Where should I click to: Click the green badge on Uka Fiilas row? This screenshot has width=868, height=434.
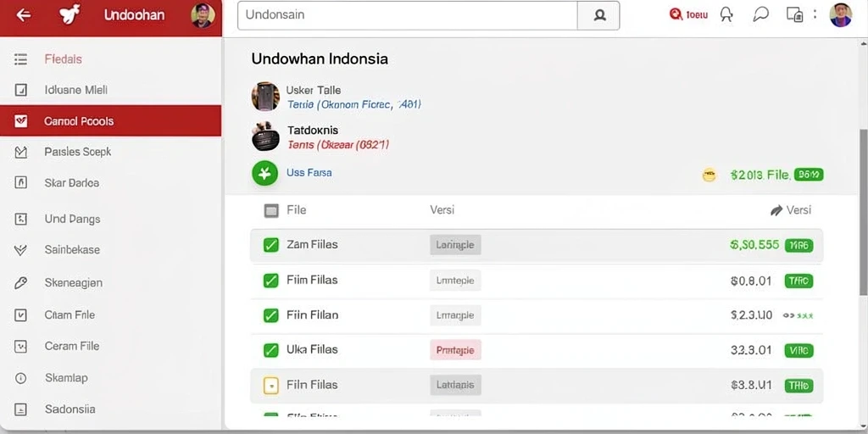point(798,350)
